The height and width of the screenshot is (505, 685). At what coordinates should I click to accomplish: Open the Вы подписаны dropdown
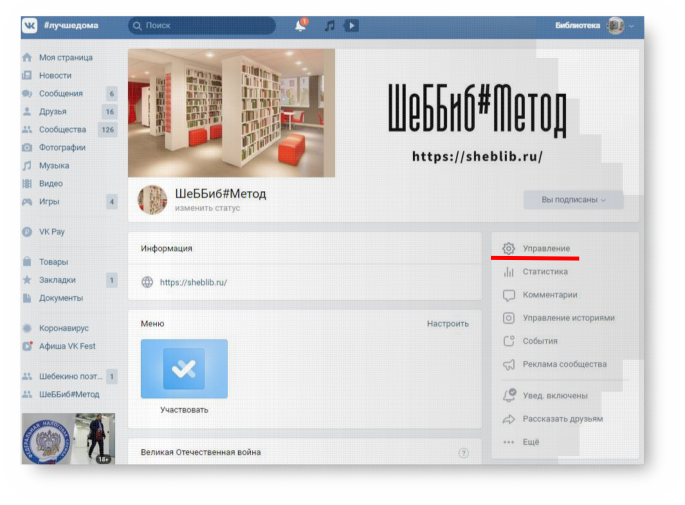[x=573, y=200]
